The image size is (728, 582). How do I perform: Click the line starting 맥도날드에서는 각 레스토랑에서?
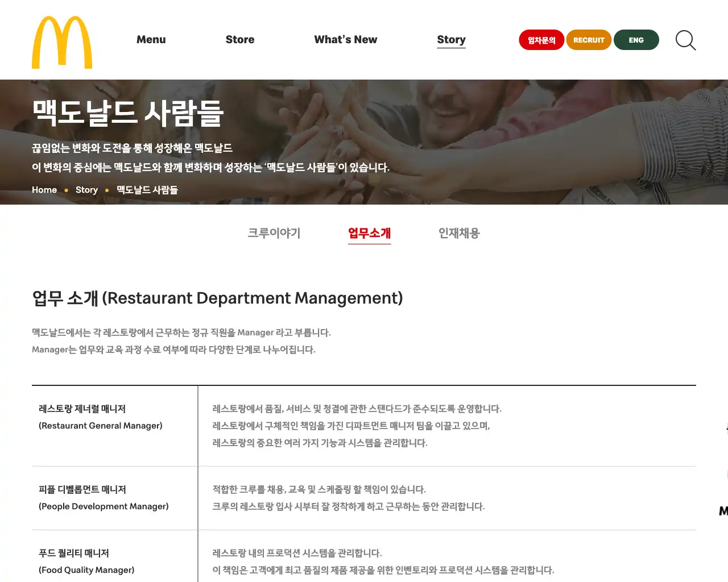point(181,332)
